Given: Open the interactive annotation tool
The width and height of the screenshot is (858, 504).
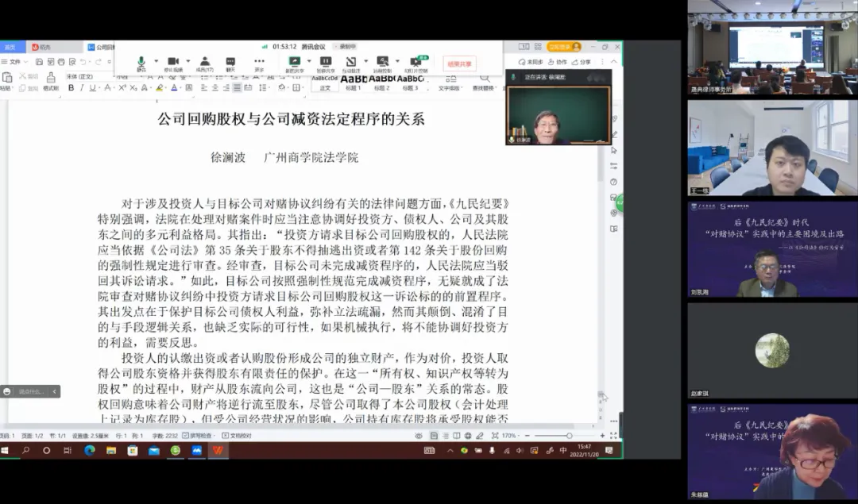Looking at the screenshot, I should 351,63.
